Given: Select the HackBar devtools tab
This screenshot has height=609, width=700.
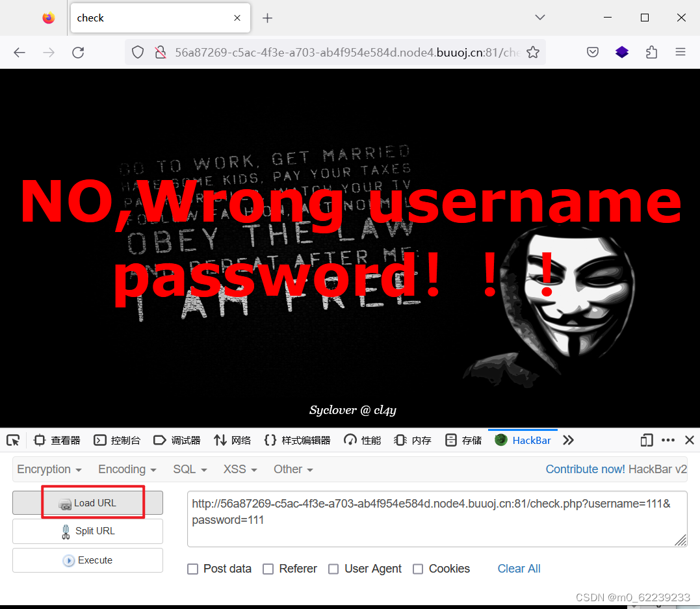Looking at the screenshot, I should coord(523,441).
